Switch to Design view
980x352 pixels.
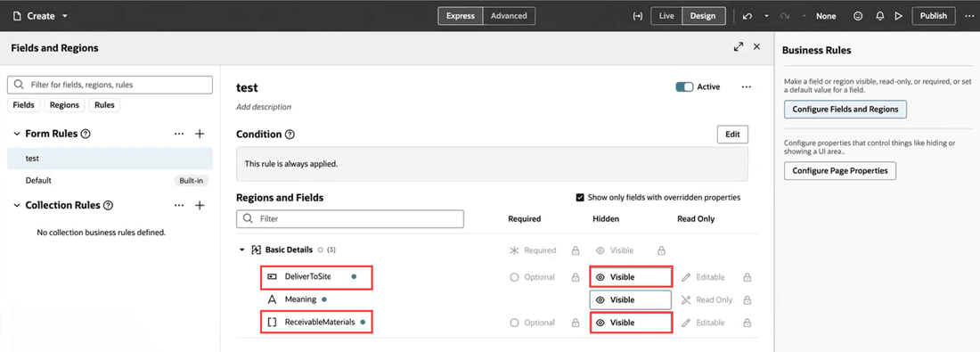pos(703,16)
